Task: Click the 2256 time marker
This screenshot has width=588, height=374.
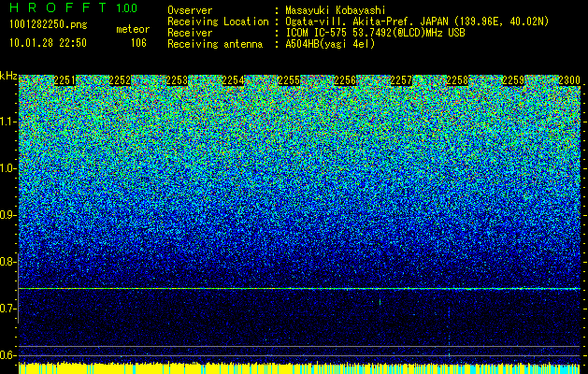Action: pos(345,80)
